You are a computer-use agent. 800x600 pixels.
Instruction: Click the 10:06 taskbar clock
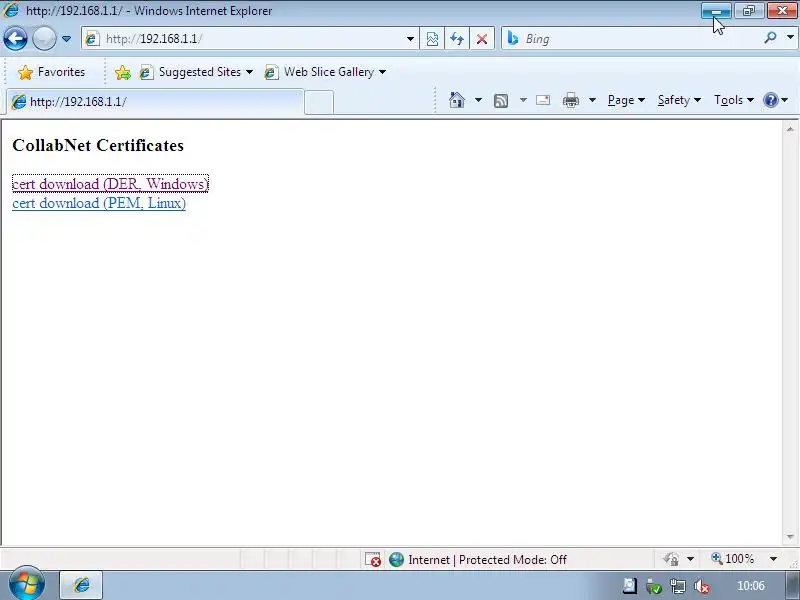tap(751, 586)
